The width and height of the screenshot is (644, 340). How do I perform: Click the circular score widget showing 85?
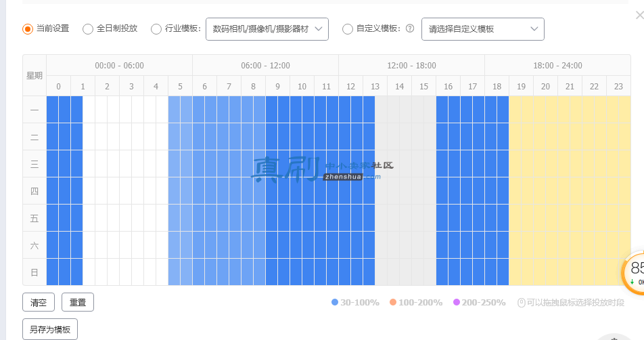[632, 272]
